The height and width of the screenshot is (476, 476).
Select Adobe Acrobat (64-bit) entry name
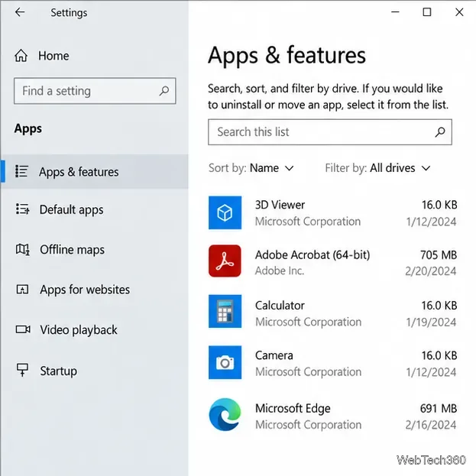[x=312, y=254]
